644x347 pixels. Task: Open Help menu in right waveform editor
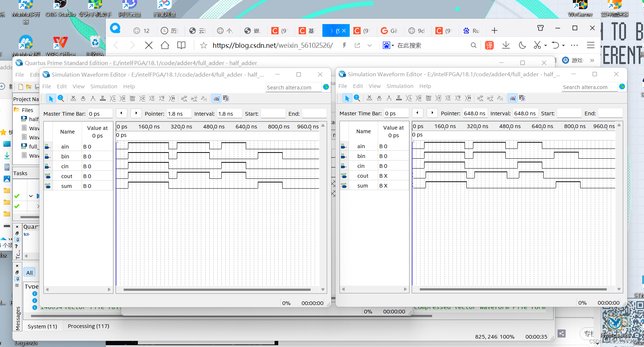[x=425, y=86]
